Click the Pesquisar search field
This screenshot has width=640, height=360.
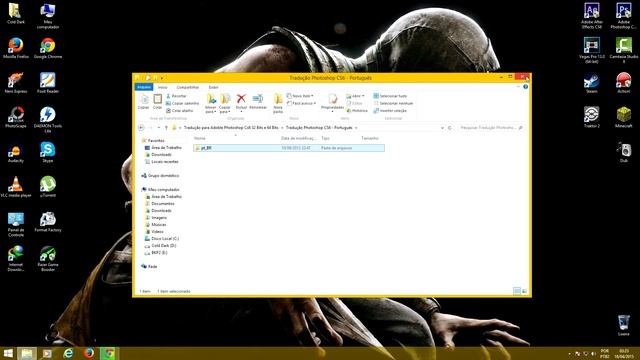(x=490, y=128)
